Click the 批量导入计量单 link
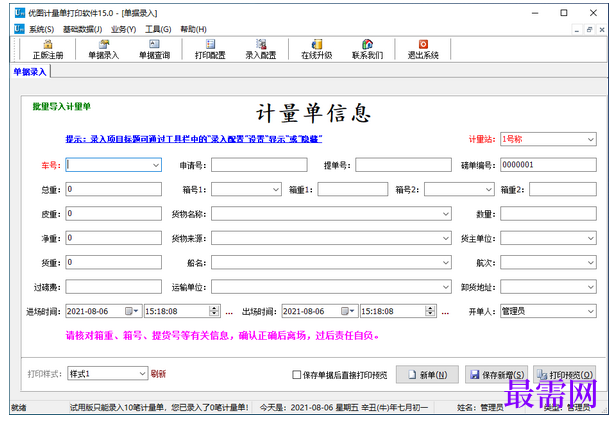Image resolution: width=616 pixels, height=425 pixels. 62,106
